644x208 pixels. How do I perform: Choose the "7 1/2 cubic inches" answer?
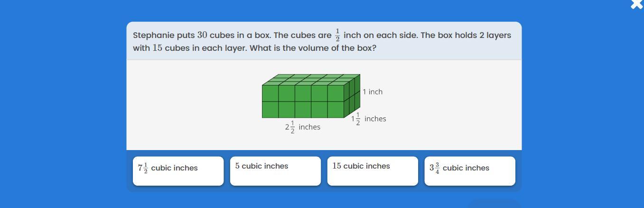pos(178,170)
